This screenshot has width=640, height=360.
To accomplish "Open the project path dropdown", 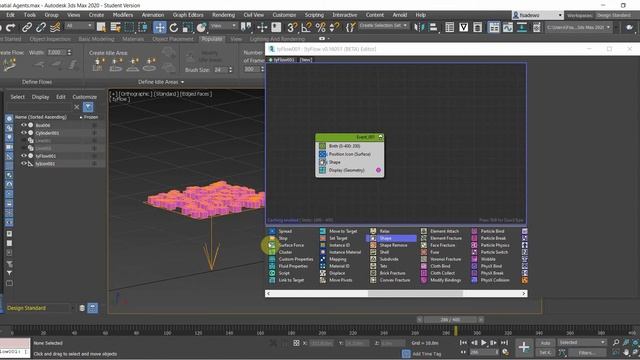I will (578, 27).
